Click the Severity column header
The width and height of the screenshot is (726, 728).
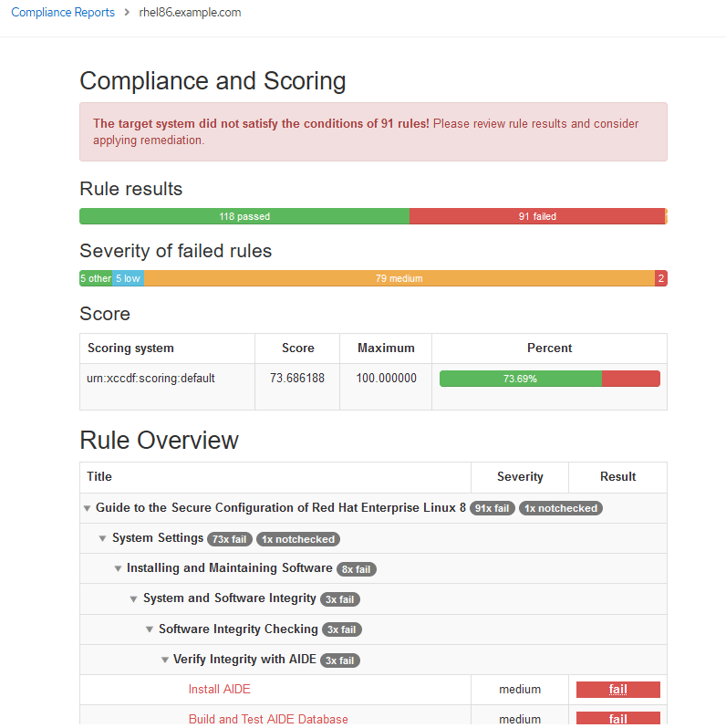(x=520, y=477)
